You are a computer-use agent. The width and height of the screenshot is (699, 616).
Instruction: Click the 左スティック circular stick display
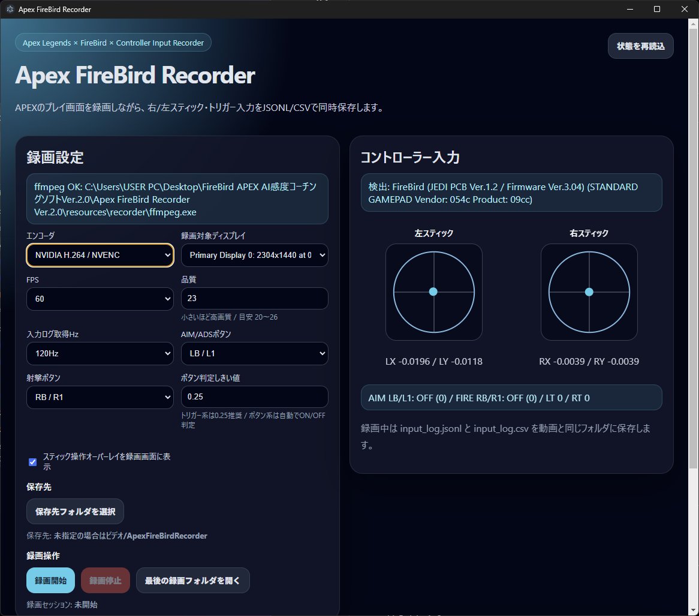point(434,292)
